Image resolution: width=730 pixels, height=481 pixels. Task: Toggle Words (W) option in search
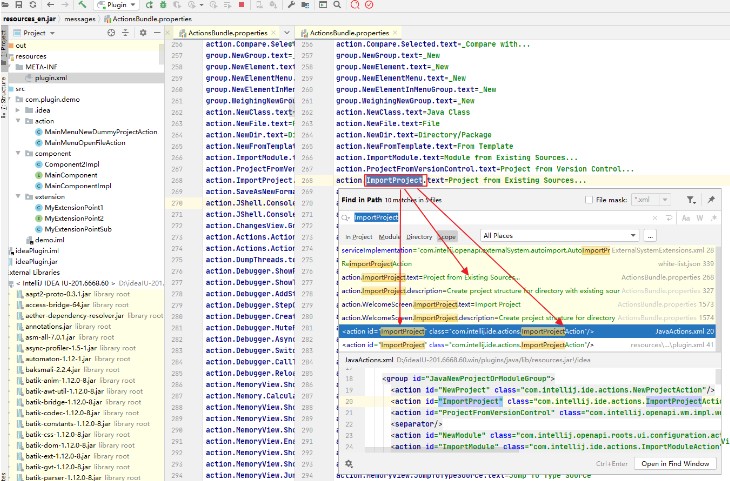(700, 218)
